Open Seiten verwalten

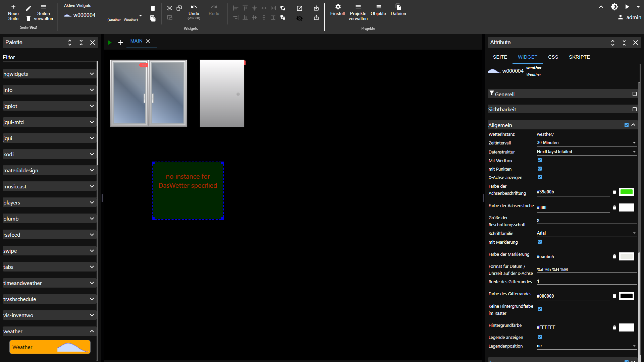tap(44, 12)
